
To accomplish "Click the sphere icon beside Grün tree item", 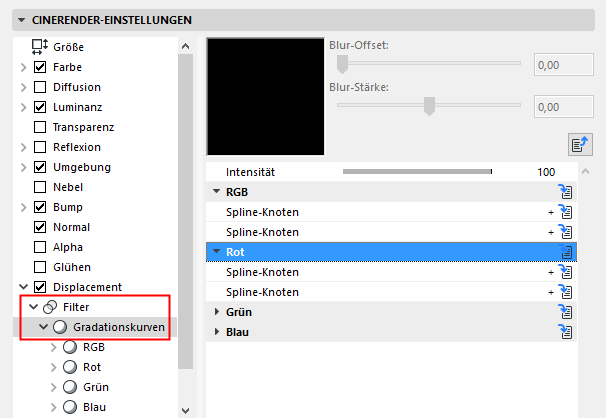I will [70, 387].
